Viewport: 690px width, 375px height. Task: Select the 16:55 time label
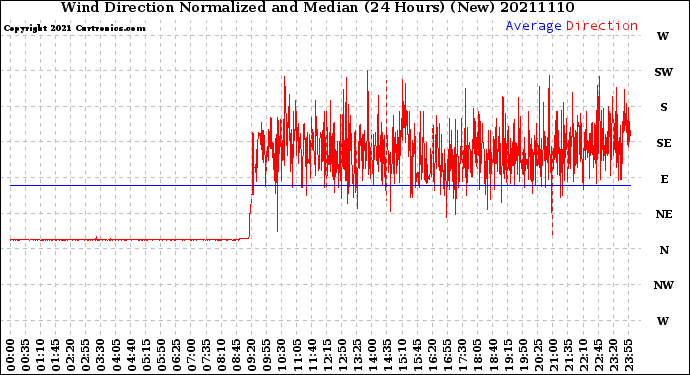[x=448, y=355]
